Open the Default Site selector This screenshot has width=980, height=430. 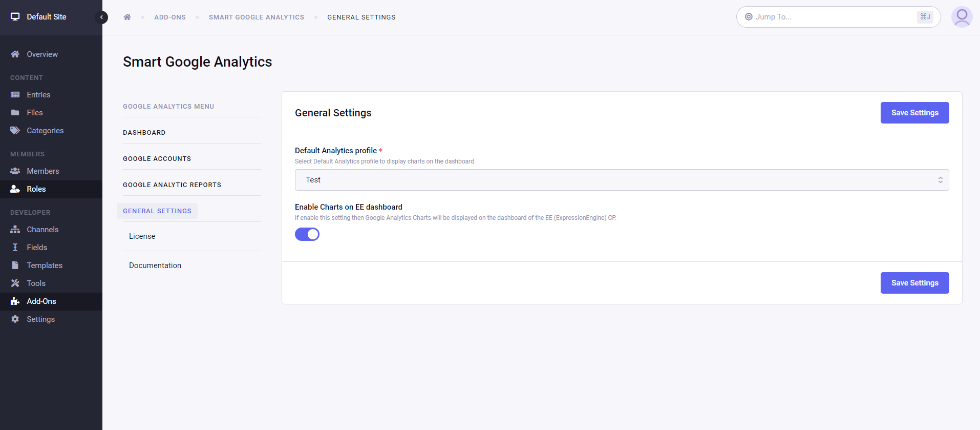[46, 17]
